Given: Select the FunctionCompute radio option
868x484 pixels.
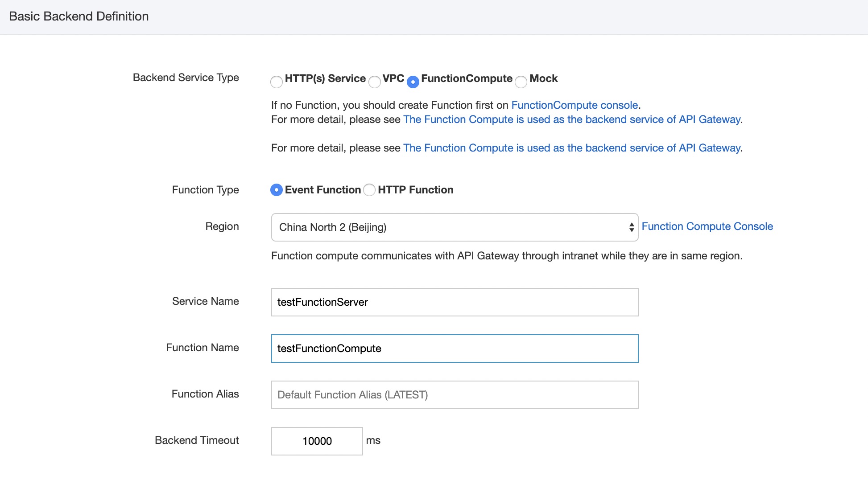Looking at the screenshot, I should pos(413,82).
